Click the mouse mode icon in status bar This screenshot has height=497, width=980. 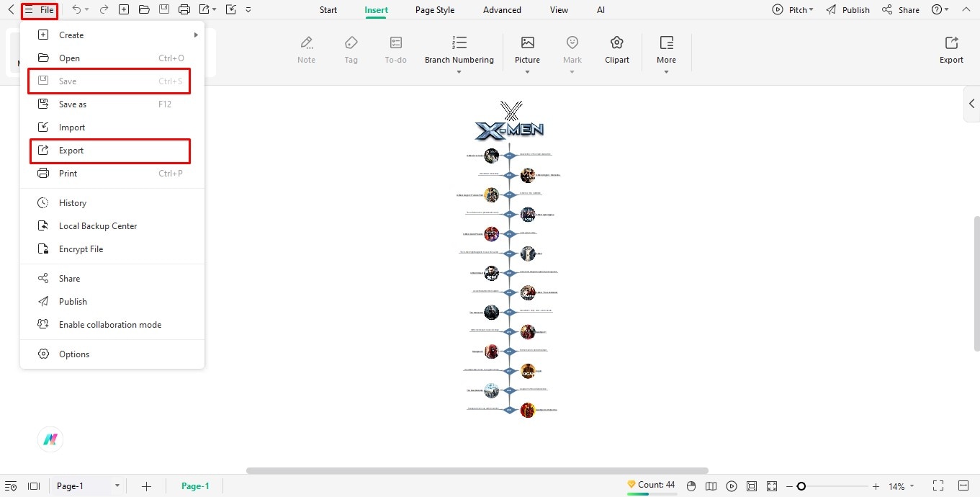(691, 486)
